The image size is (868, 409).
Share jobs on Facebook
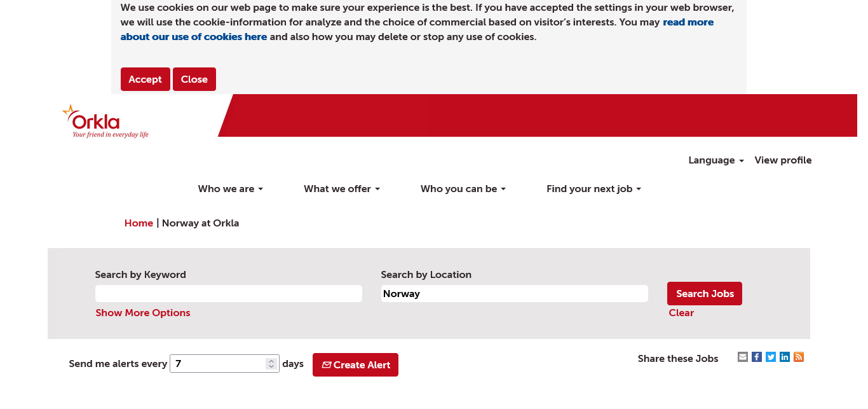[757, 357]
